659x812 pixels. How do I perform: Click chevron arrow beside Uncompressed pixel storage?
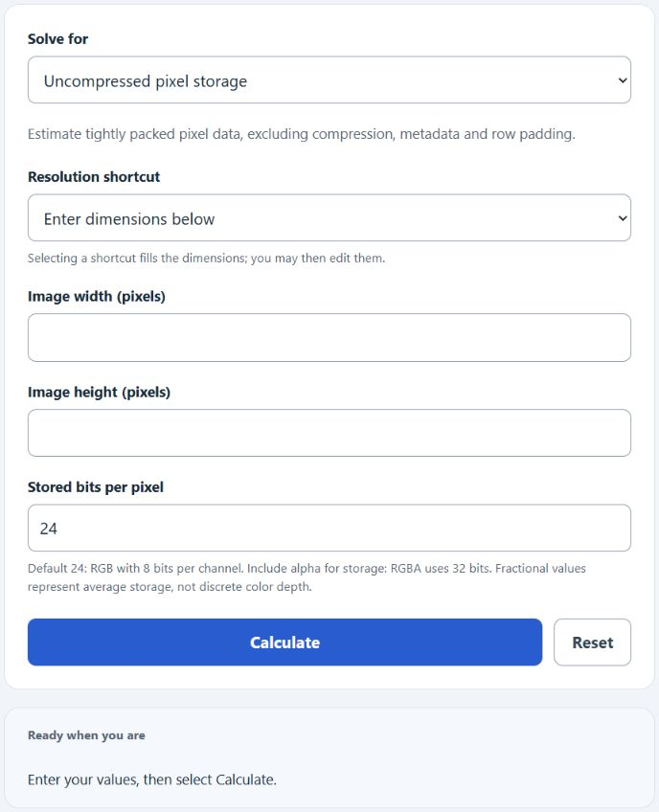pyautogui.click(x=623, y=80)
